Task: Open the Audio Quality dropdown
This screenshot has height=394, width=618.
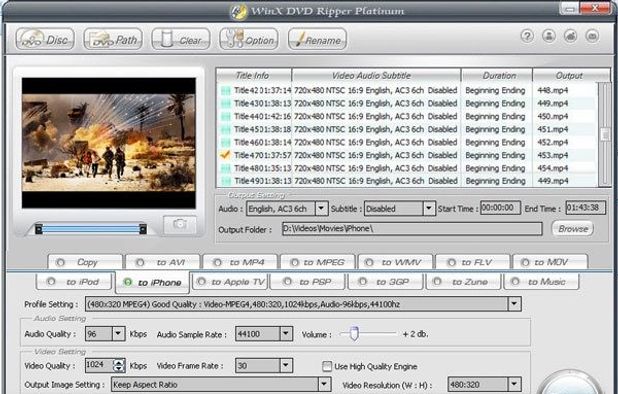Action: pos(118,334)
